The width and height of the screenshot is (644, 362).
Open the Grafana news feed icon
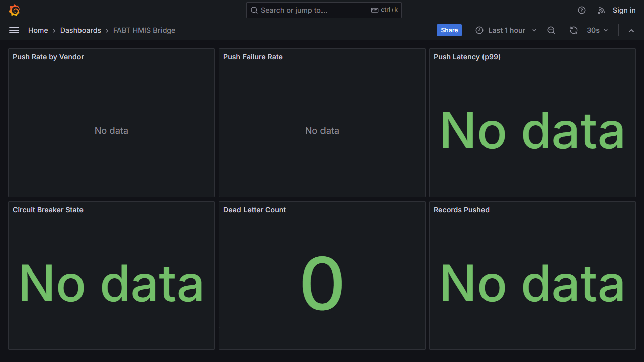point(601,10)
